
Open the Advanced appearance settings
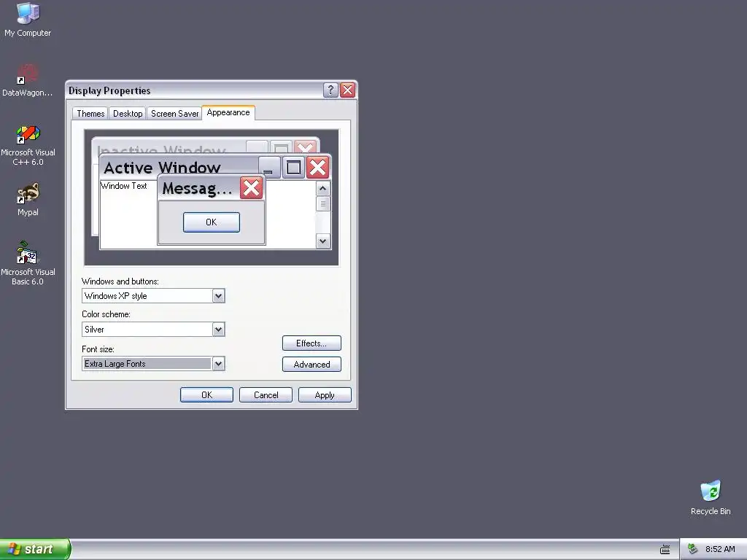click(311, 365)
